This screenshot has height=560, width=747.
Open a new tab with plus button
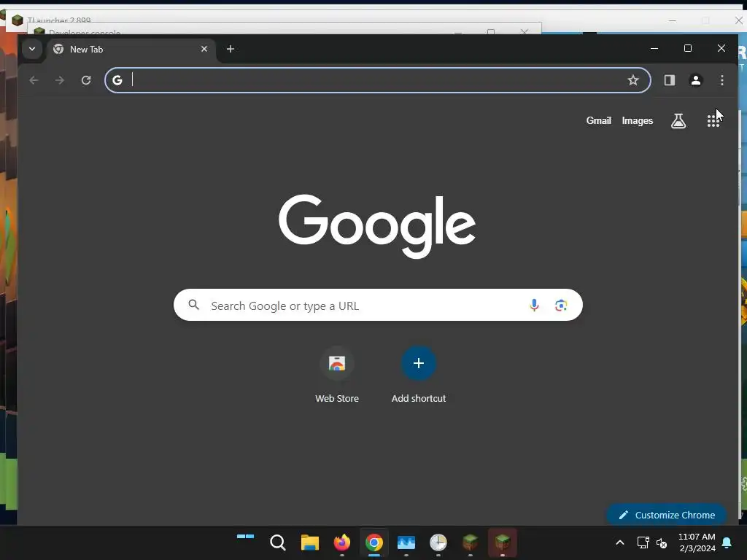tap(230, 49)
